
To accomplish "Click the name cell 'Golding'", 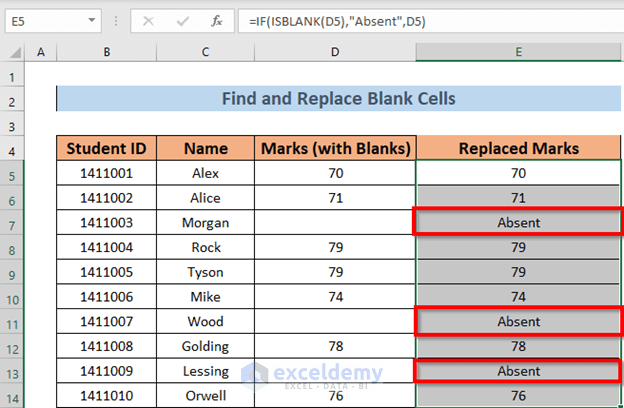I will 205,346.
